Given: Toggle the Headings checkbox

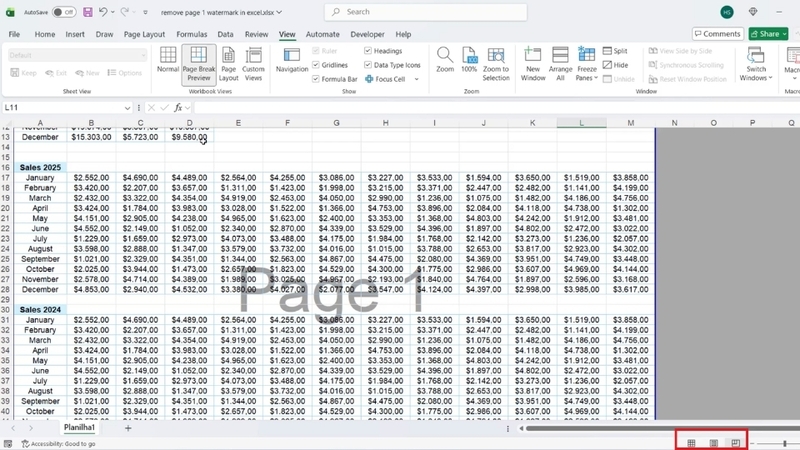Looking at the screenshot, I should coord(368,51).
